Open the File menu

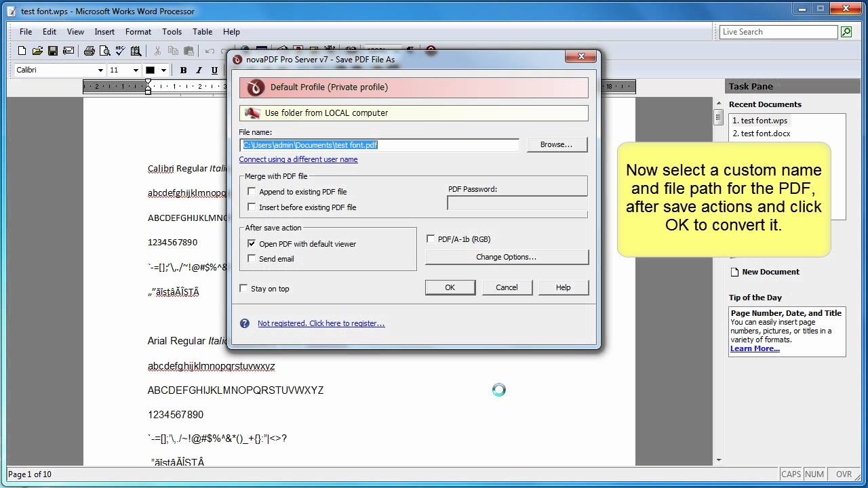click(26, 32)
